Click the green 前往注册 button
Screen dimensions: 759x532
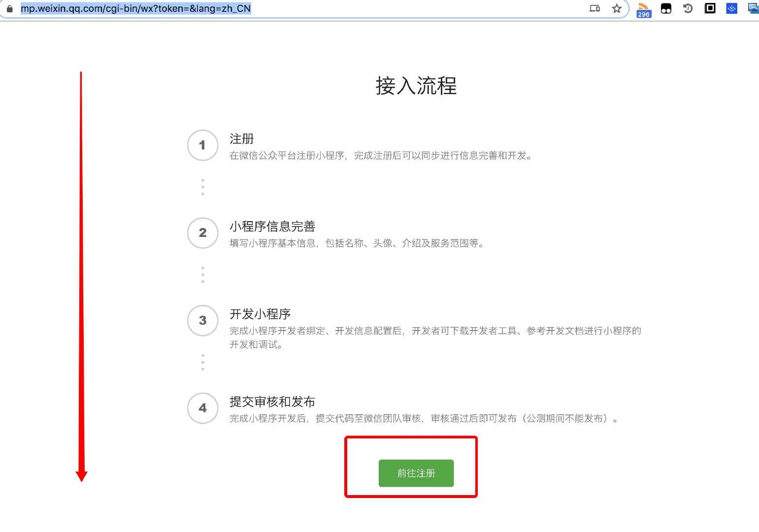(416, 473)
